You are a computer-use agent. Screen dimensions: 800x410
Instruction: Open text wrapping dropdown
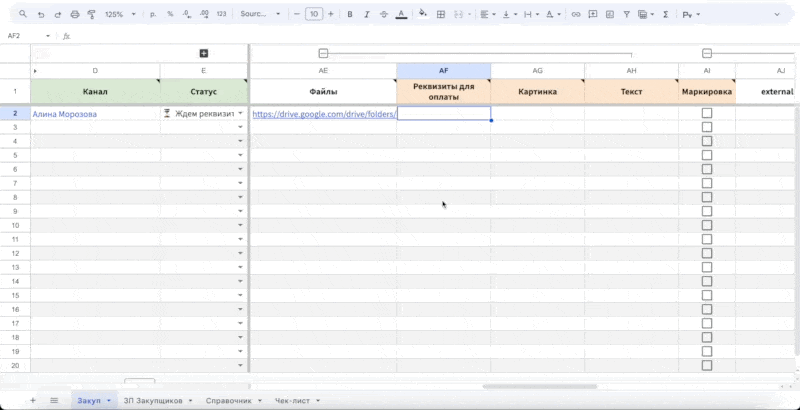tap(532, 14)
